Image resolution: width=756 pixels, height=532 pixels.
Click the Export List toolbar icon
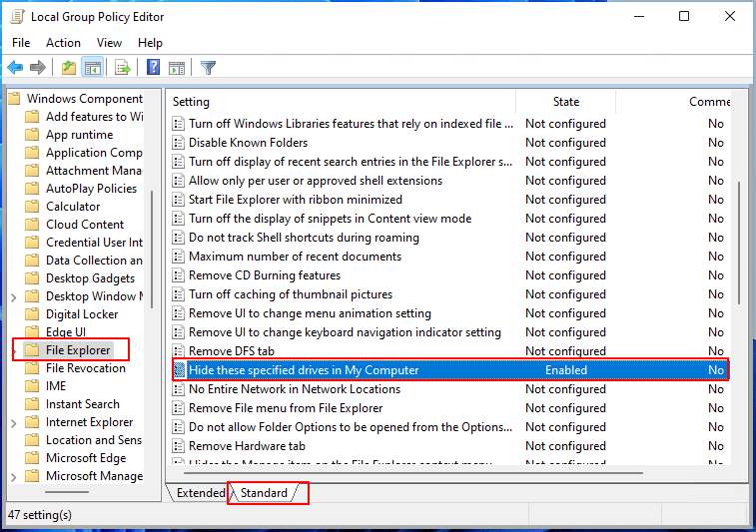tap(122, 68)
